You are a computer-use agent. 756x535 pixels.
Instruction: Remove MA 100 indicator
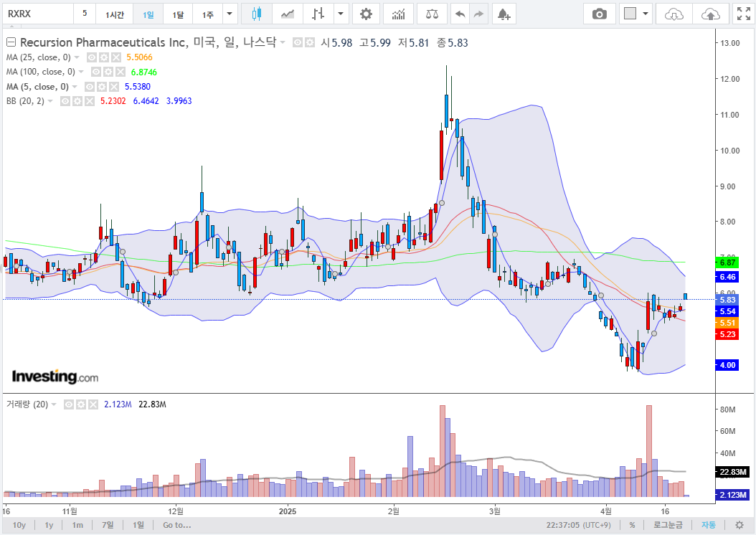point(120,72)
